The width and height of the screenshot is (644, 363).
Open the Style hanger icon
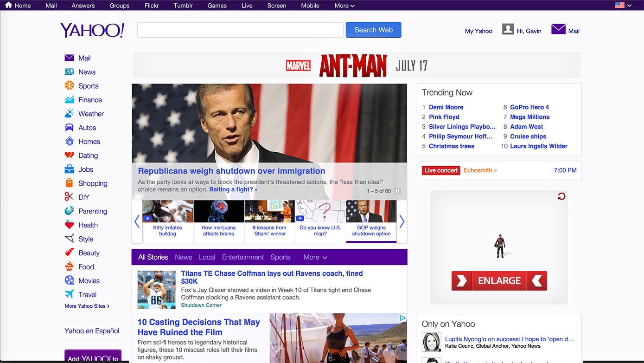pos(69,239)
